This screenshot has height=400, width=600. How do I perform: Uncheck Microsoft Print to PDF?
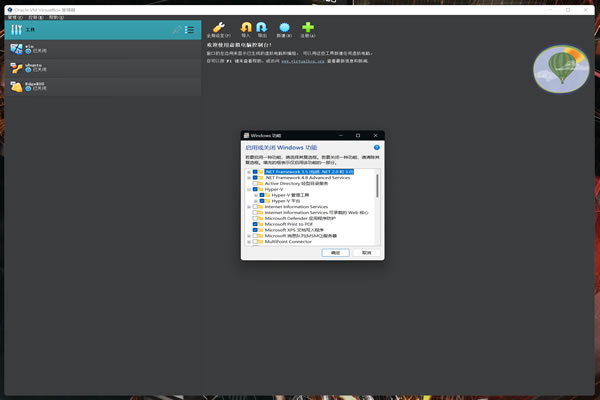point(257,224)
